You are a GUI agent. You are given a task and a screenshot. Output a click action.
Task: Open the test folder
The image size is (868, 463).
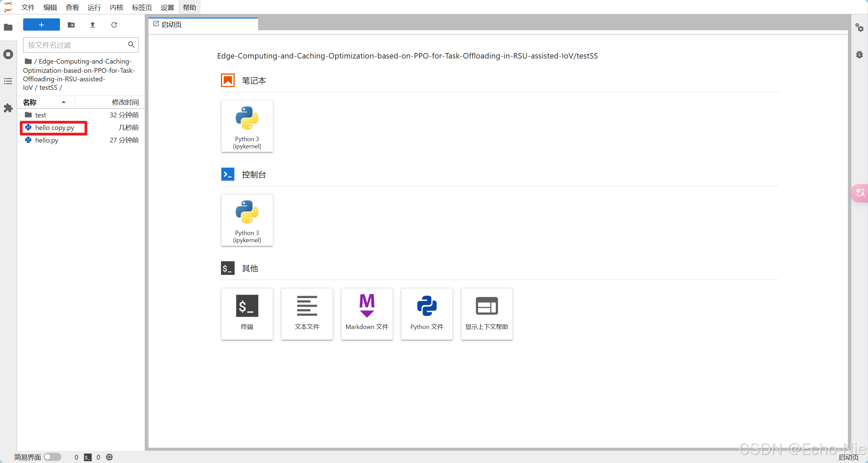click(x=41, y=115)
